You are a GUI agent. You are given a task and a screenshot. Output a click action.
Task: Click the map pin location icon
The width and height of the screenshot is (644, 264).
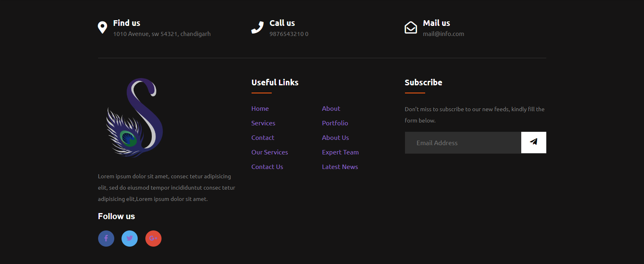103,27
